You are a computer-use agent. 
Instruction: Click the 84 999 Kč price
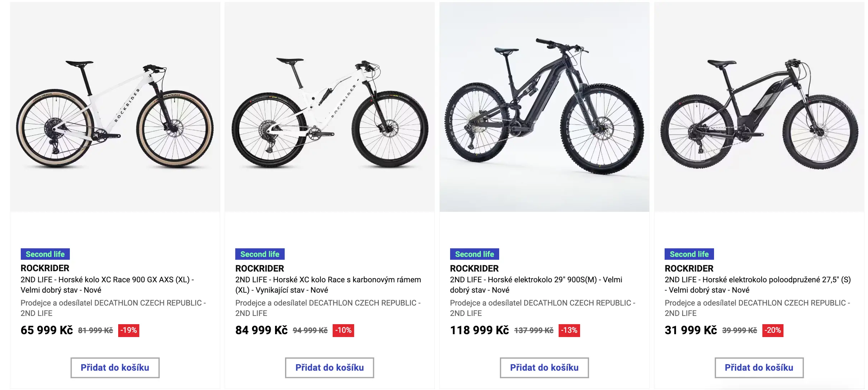261,330
